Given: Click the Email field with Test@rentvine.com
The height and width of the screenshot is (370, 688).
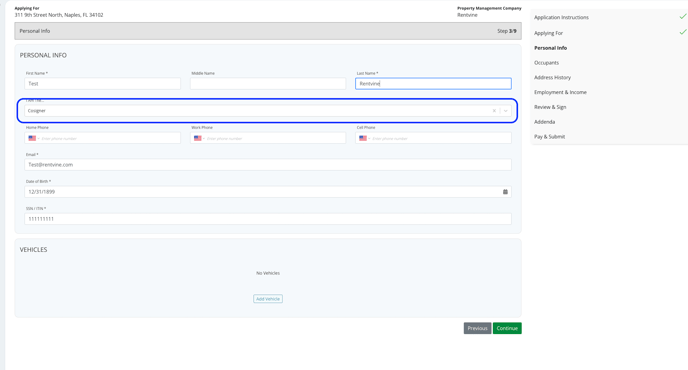Looking at the screenshot, I should pyautogui.click(x=268, y=165).
